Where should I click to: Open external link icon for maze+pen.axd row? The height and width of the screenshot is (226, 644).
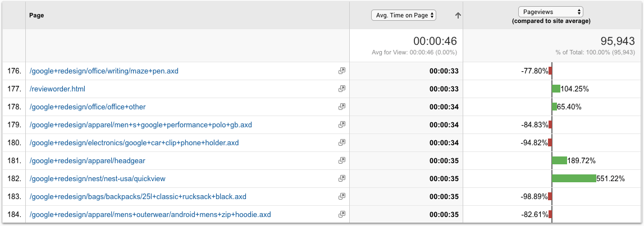(x=341, y=71)
